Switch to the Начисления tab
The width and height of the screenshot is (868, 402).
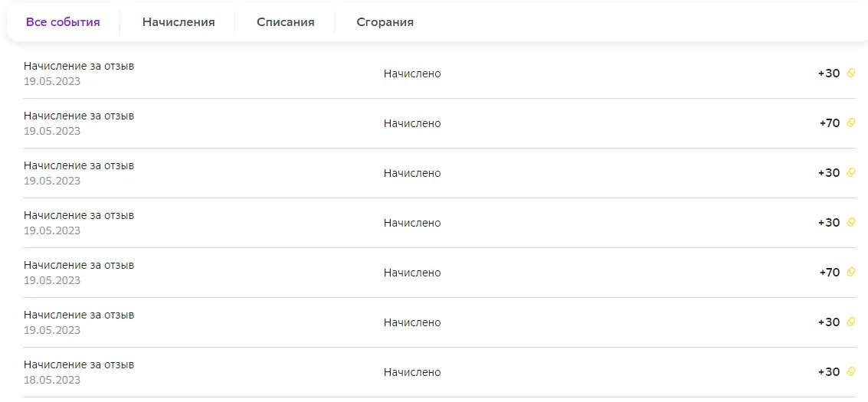click(x=179, y=23)
